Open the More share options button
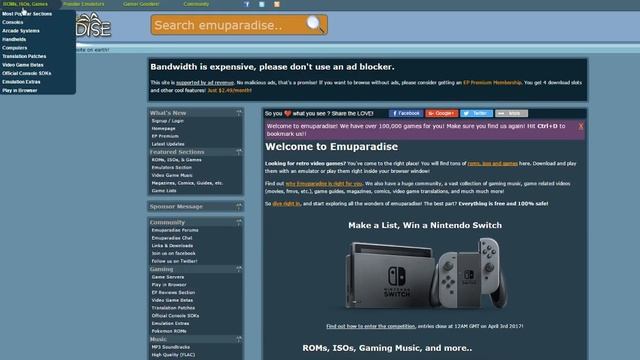Image resolution: width=640 pixels, height=360 pixels. click(511, 113)
